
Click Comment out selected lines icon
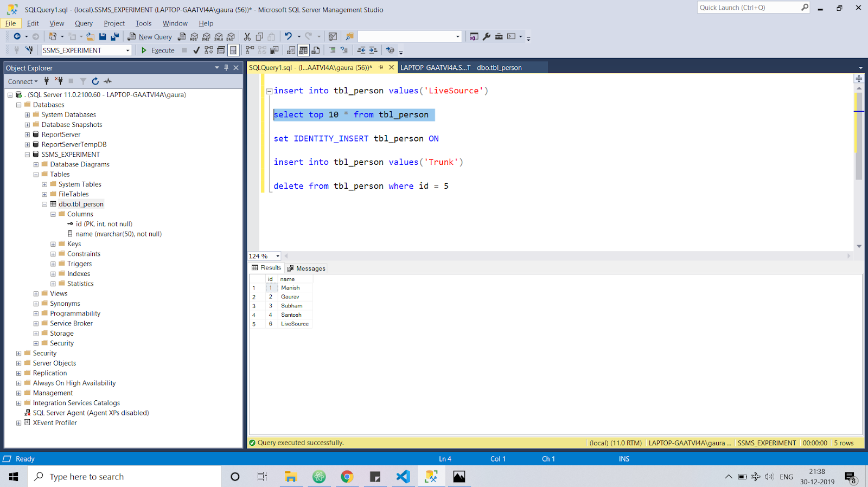333,50
